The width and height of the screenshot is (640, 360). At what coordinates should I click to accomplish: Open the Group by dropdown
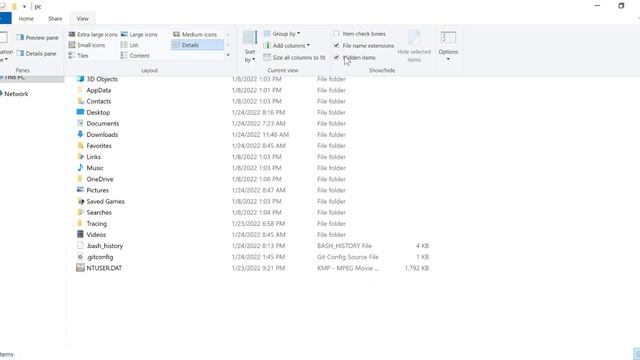pyautogui.click(x=282, y=33)
